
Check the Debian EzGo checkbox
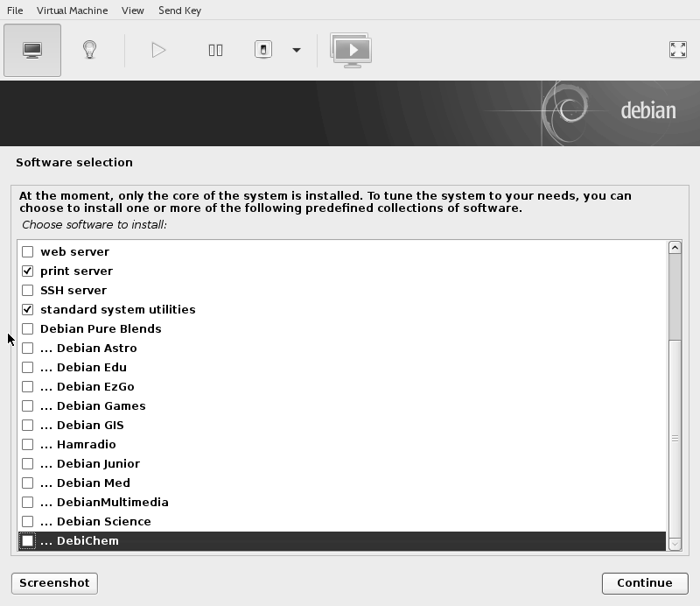click(28, 386)
